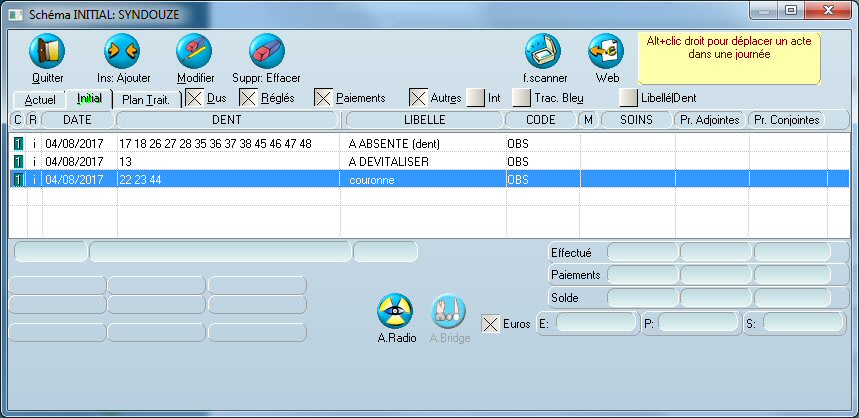
Task: Toggle the Autres checkbox
Action: (x=418, y=99)
